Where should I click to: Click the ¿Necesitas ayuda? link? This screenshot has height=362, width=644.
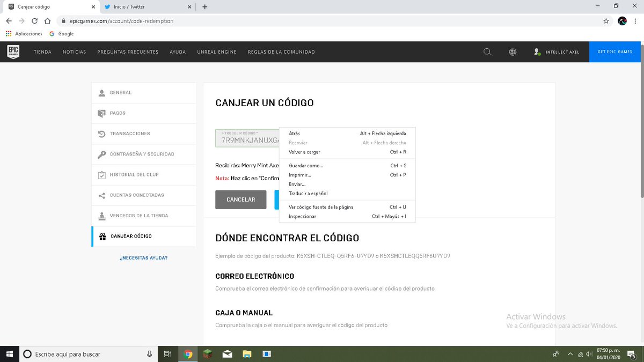pyautogui.click(x=143, y=258)
